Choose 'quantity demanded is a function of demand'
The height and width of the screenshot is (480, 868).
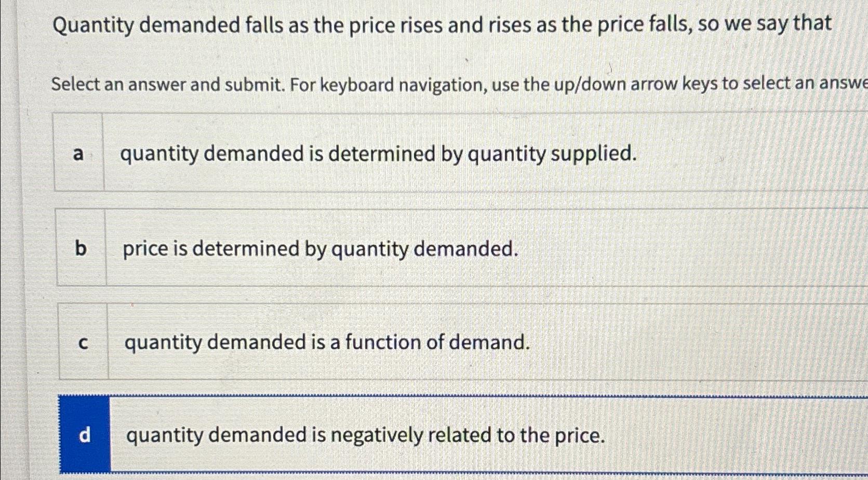[x=326, y=341]
